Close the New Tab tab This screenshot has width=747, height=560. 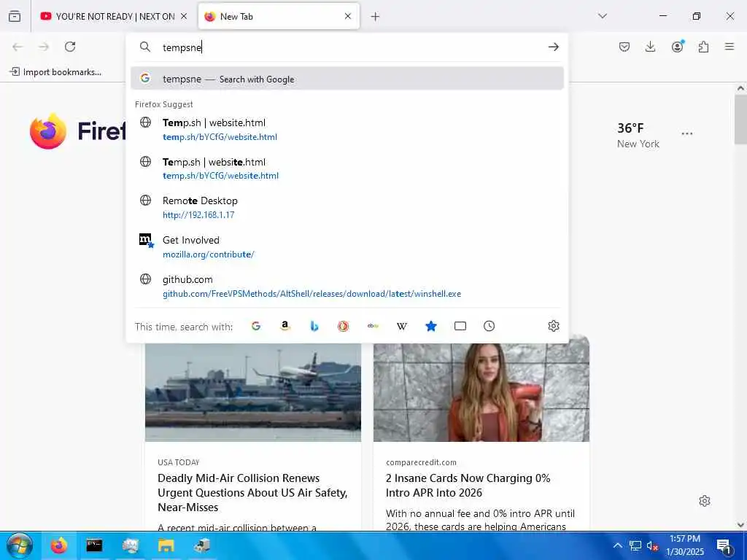click(348, 16)
